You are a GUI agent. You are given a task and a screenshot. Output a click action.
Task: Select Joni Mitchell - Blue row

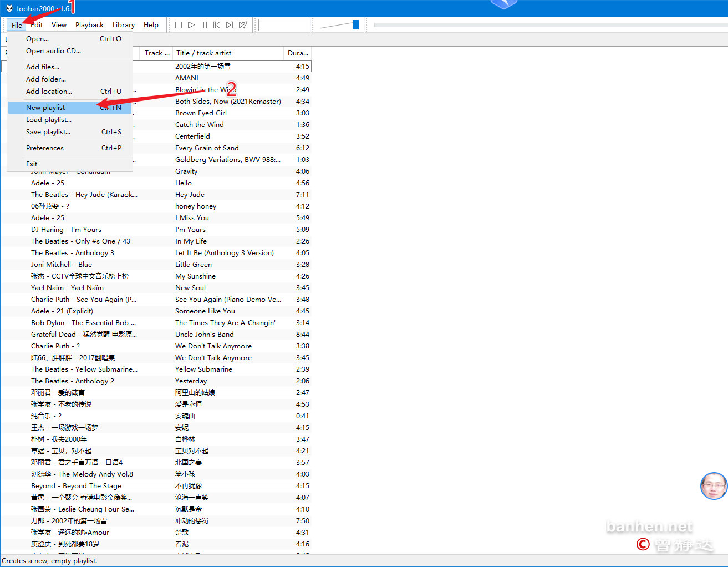(62, 265)
